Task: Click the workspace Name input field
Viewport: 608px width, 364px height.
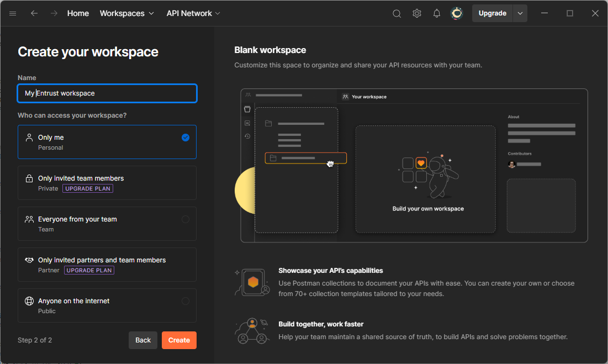Action: 107,93
